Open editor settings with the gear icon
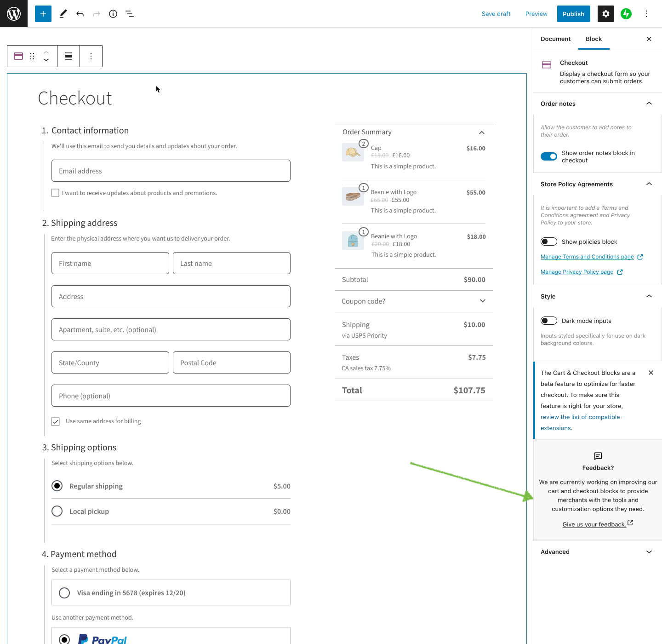The height and width of the screenshot is (644, 662). (x=605, y=14)
